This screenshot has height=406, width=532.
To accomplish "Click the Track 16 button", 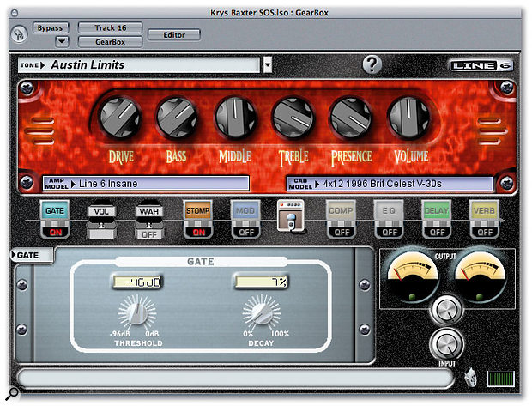I will click(x=111, y=27).
